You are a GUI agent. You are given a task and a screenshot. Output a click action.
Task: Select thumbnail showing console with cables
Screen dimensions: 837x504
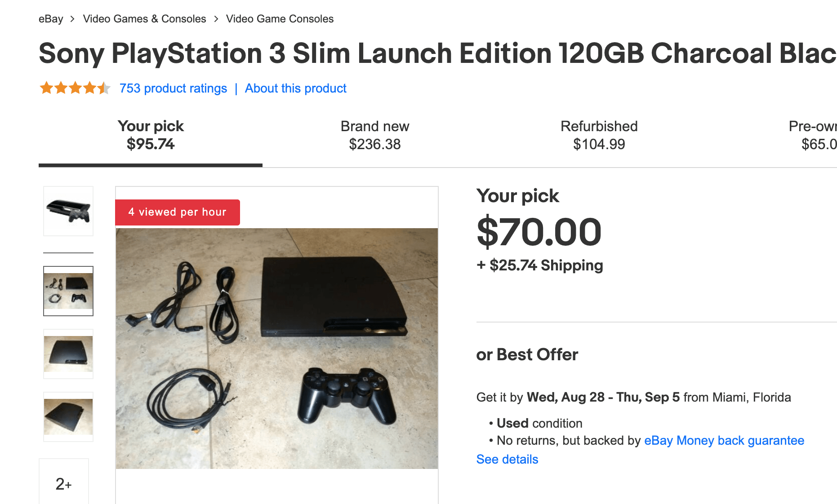(68, 291)
